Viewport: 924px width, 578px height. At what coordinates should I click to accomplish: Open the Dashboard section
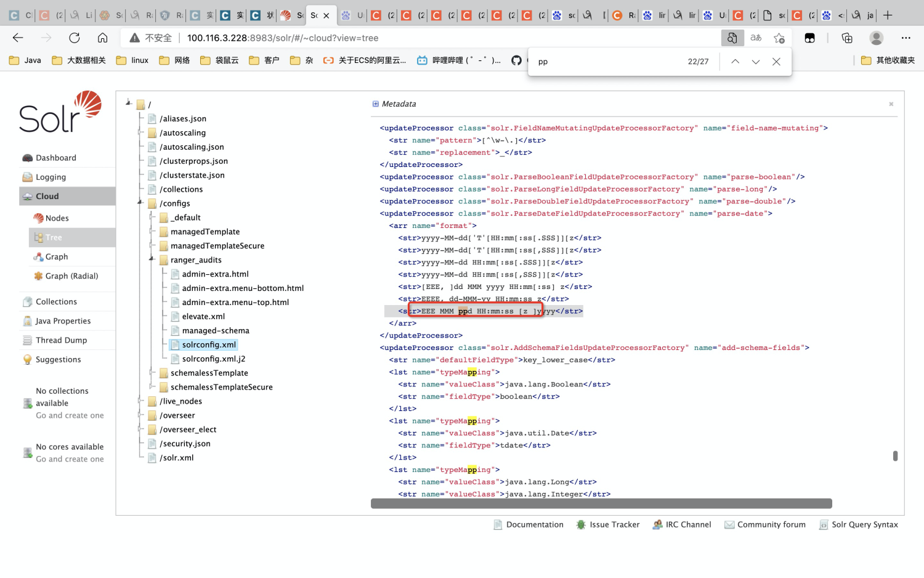(x=56, y=158)
